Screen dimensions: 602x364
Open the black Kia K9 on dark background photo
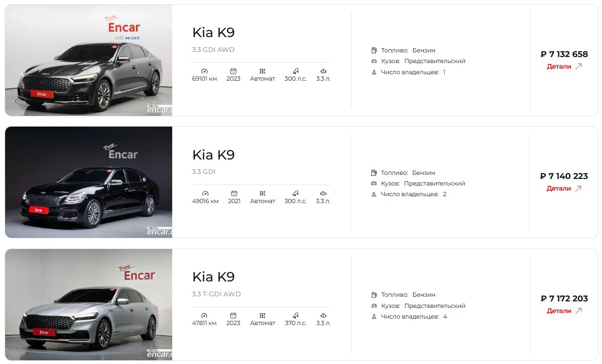89,182
